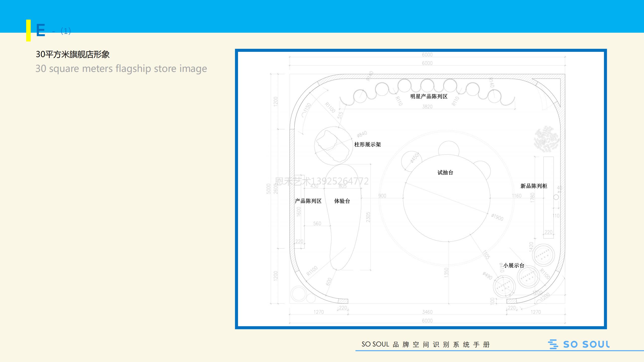Click the "(1)" page marker beside E

[66, 31]
